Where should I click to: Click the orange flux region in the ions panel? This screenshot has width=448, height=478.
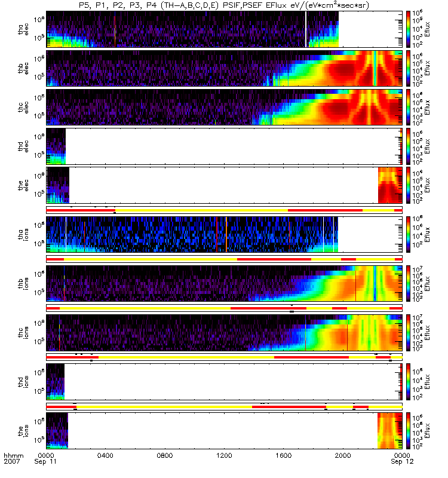[390, 431]
